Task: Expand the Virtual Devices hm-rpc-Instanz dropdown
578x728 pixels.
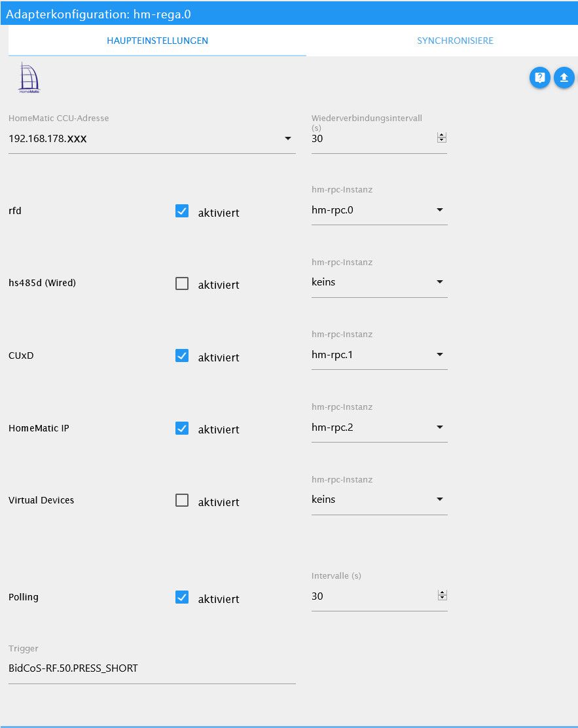Action: pyautogui.click(x=379, y=500)
